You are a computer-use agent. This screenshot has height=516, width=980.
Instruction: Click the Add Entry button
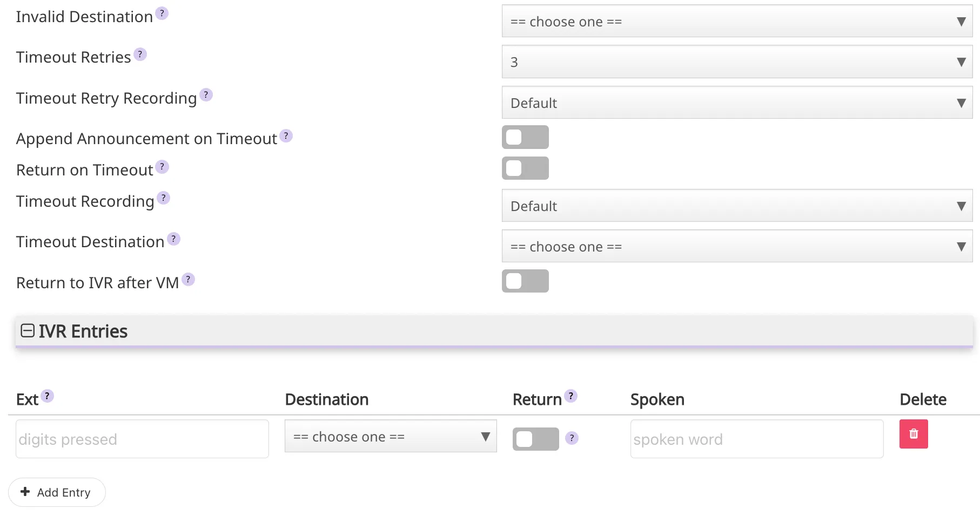click(x=57, y=492)
